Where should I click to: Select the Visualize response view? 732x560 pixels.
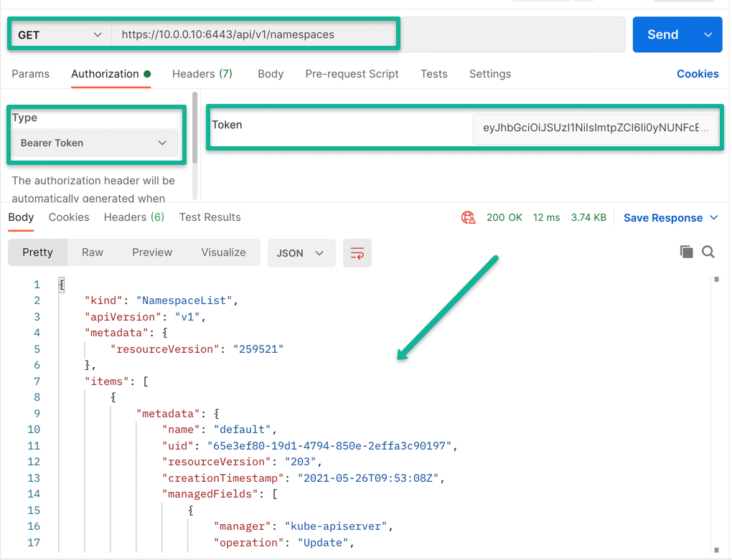(x=223, y=252)
